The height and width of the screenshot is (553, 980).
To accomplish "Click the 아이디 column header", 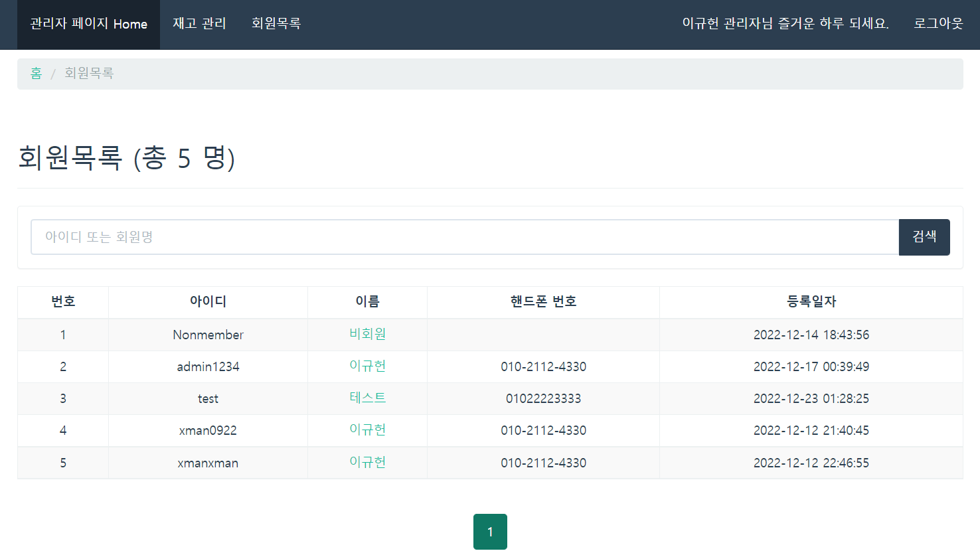I will (x=207, y=302).
